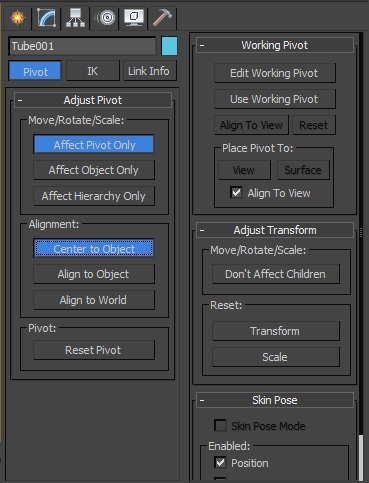The height and width of the screenshot is (483, 369).
Task: Select the Hierarchy panel tab
Action: tap(75, 17)
